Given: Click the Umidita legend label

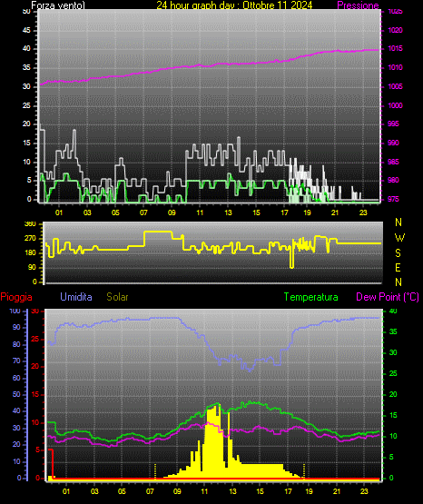Looking at the screenshot, I should coord(76,297).
